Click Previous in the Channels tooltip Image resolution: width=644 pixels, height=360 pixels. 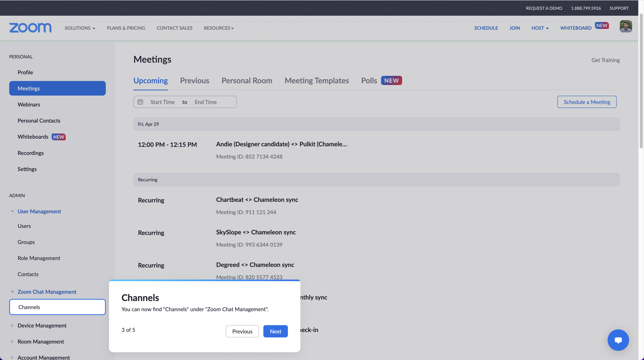coord(242,331)
